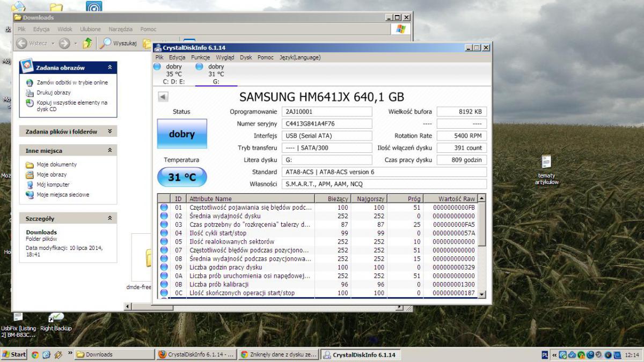Collapse the Zadania obrazów panel
The image size is (644, 362).
110,68
